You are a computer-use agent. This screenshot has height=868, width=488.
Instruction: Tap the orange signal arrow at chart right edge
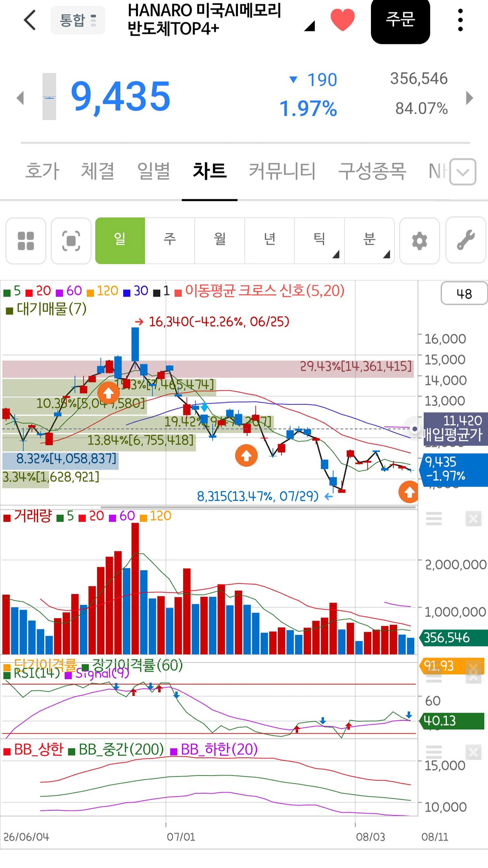click(x=409, y=492)
